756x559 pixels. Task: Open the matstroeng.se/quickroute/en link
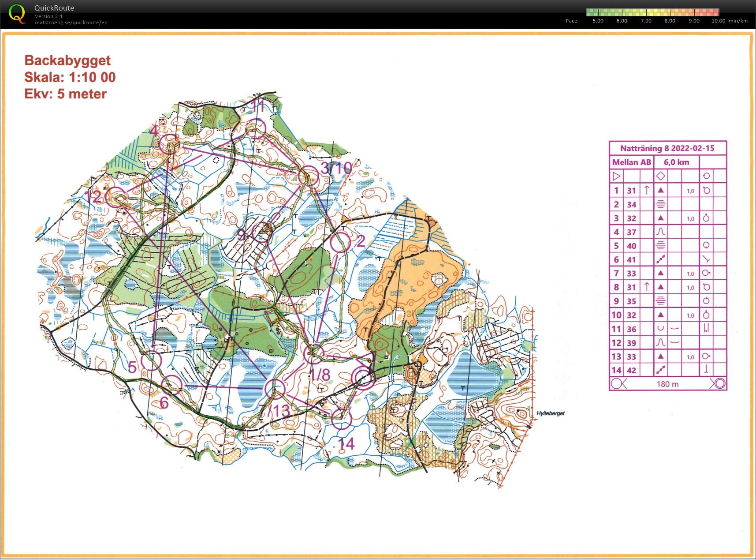(71, 23)
